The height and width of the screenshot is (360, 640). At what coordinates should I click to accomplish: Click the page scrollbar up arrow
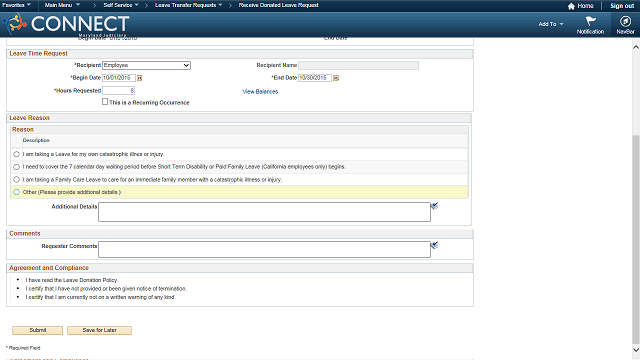636,47
